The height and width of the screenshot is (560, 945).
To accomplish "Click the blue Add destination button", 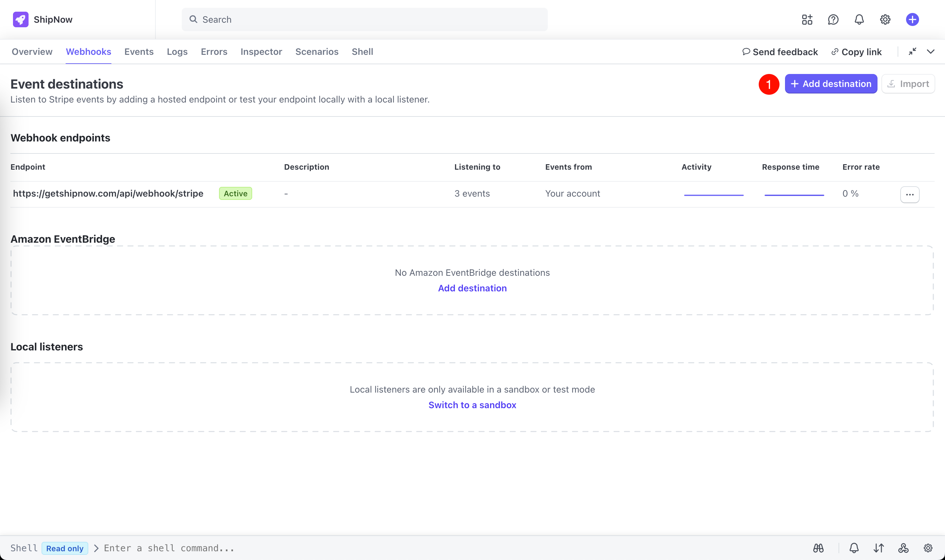I will [831, 84].
